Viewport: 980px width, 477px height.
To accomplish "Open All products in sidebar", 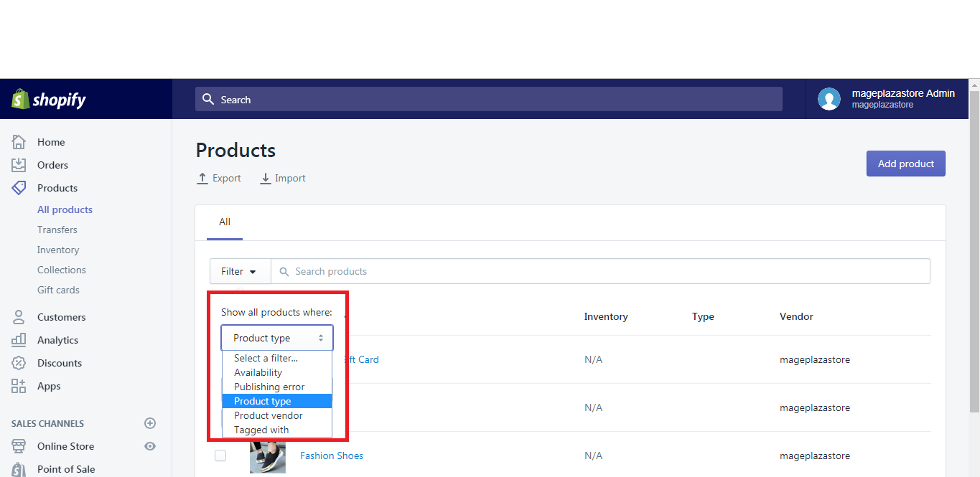I will click(x=65, y=209).
